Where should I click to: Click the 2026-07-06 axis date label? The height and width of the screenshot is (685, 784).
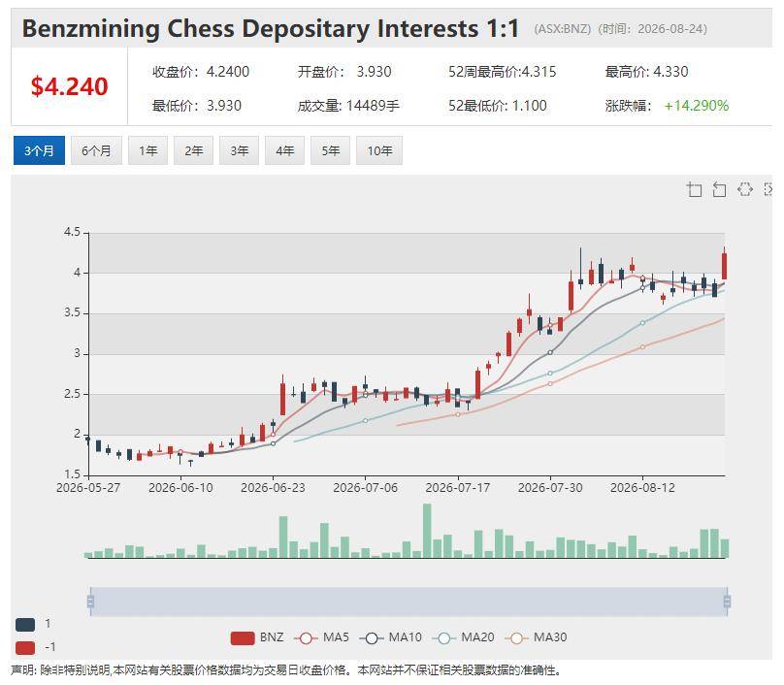point(366,487)
